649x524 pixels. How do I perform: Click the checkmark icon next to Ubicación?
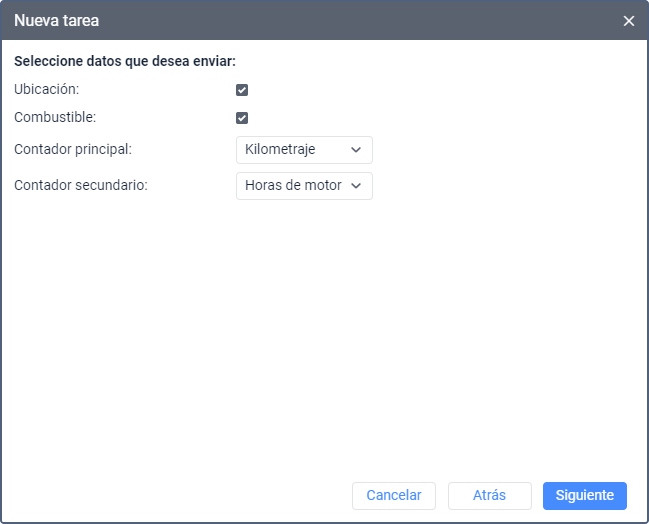(242, 90)
